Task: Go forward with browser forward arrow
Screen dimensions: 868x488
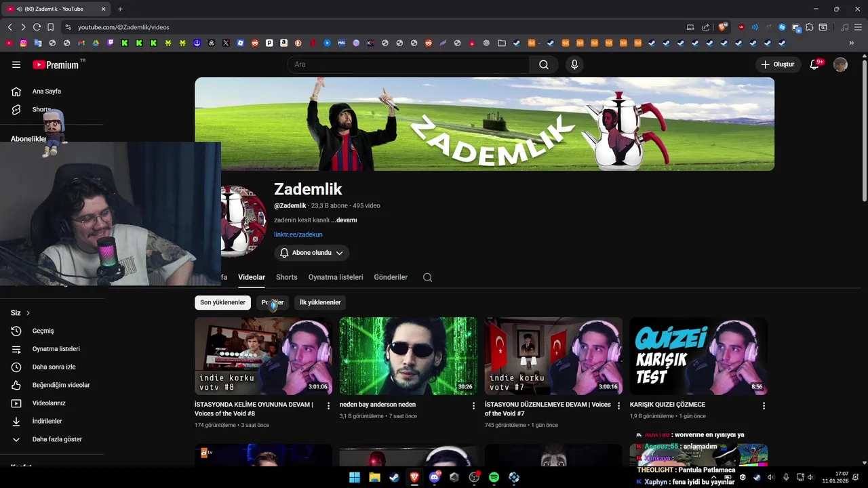Action: 23,27
